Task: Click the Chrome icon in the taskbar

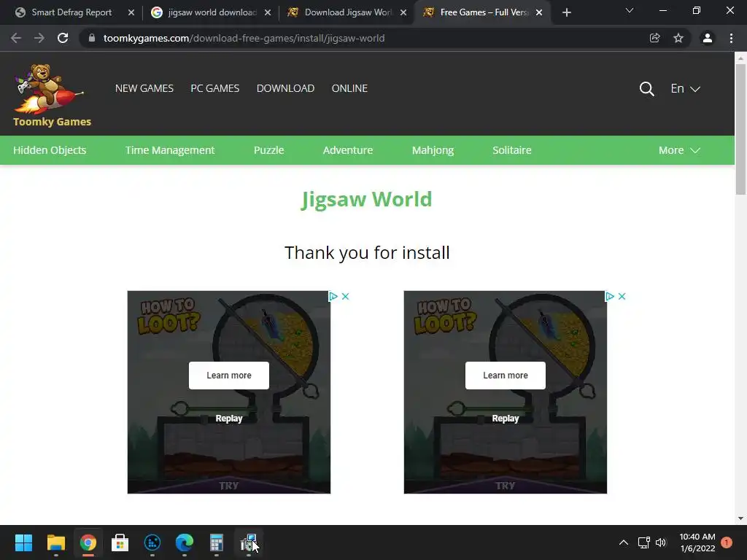Action: pos(88,542)
